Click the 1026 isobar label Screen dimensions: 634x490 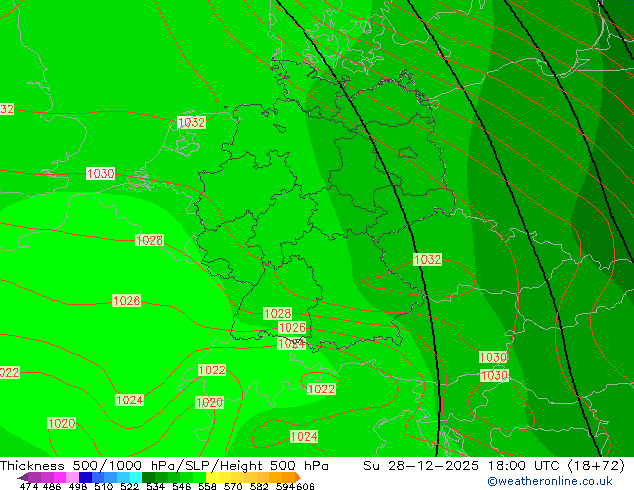point(292,327)
